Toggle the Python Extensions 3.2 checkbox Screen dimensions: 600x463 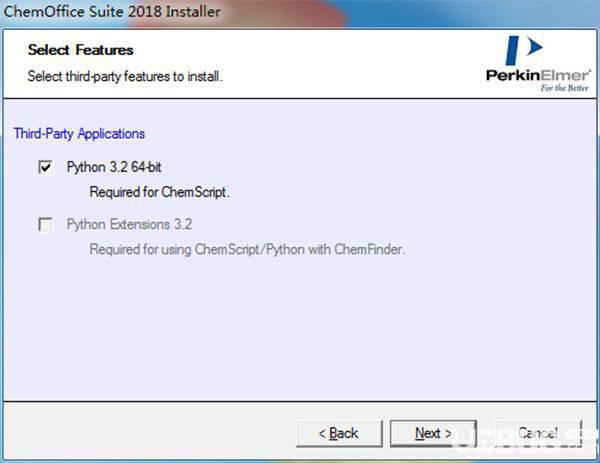[46, 224]
